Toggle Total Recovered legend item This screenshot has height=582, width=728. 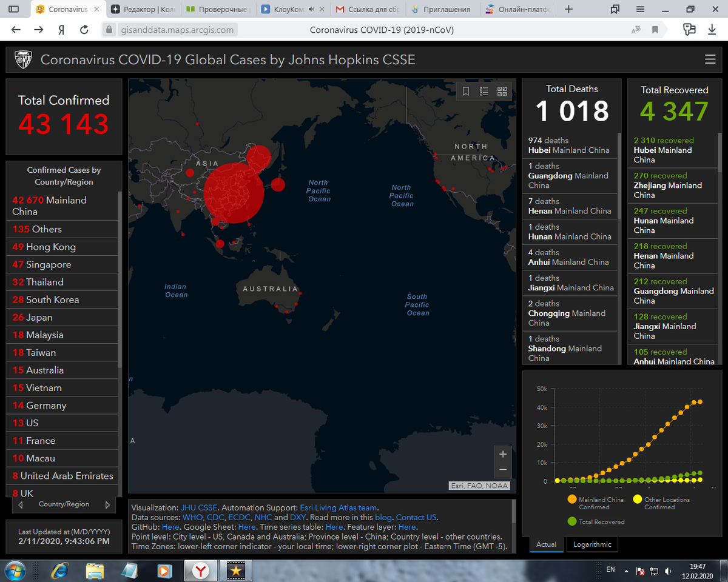pyautogui.click(x=595, y=521)
